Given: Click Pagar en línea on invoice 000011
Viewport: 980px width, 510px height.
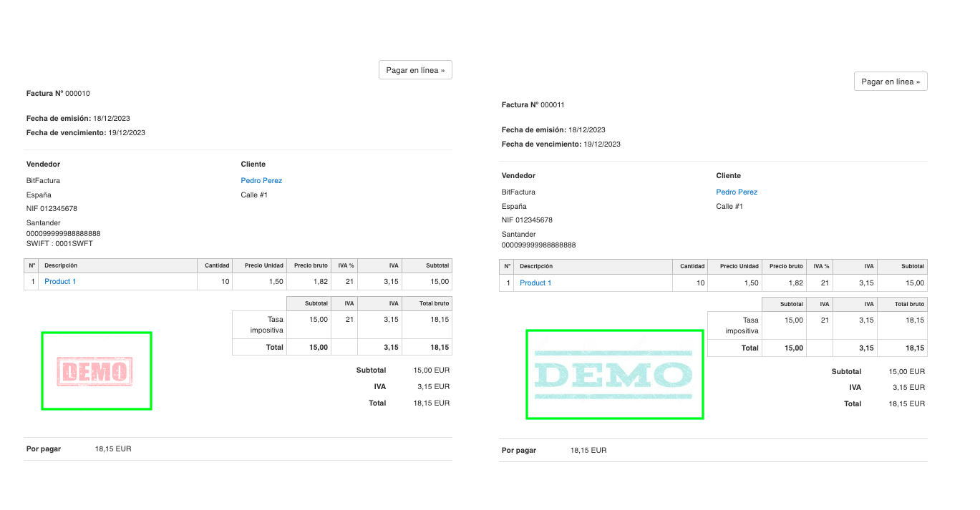Looking at the screenshot, I should [x=891, y=82].
